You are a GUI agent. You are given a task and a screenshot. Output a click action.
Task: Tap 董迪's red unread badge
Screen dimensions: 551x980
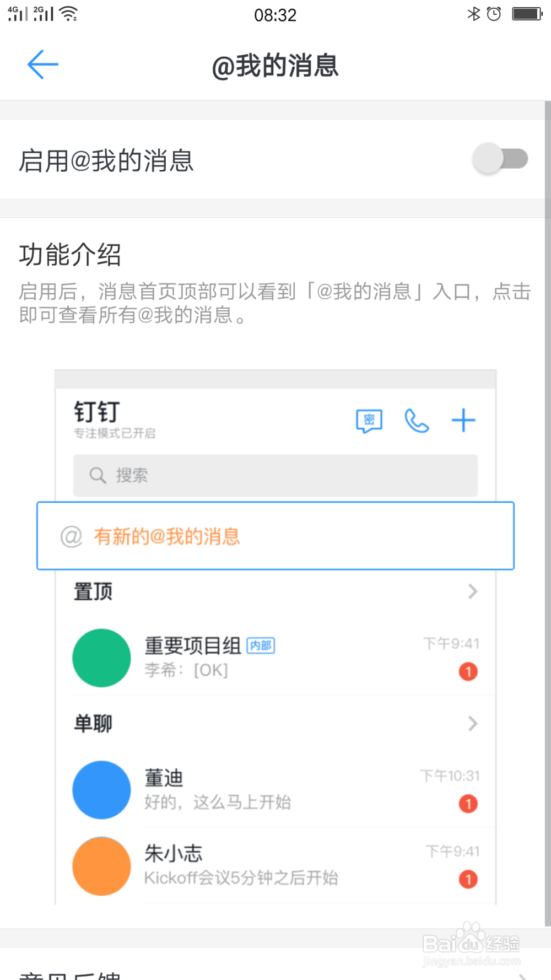[468, 804]
